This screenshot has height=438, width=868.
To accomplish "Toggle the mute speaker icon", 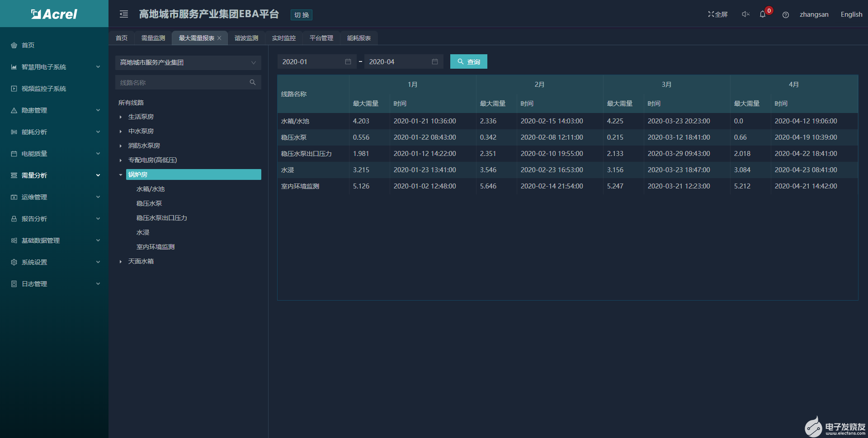I will pos(745,14).
